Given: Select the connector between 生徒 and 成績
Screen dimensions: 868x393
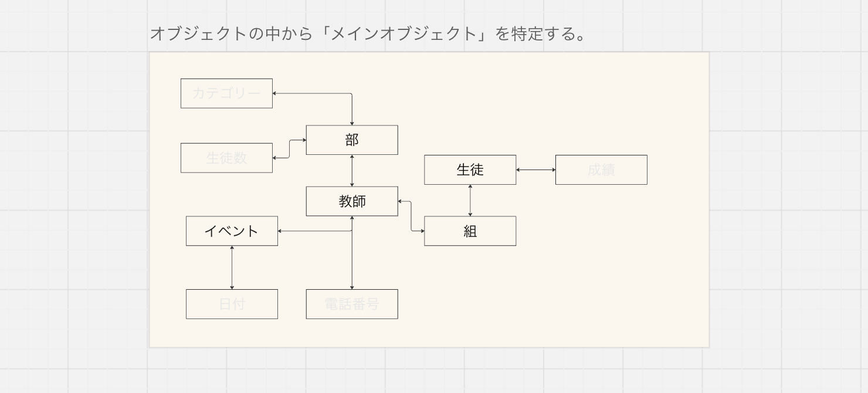Looking at the screenshot, I should point(535,170).
